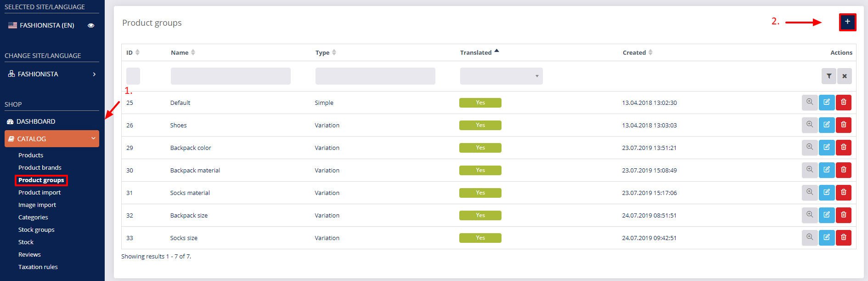The height and width of the screenshot is (281, 868).
Task: Delete the Default product group
Action: (844, 102)
